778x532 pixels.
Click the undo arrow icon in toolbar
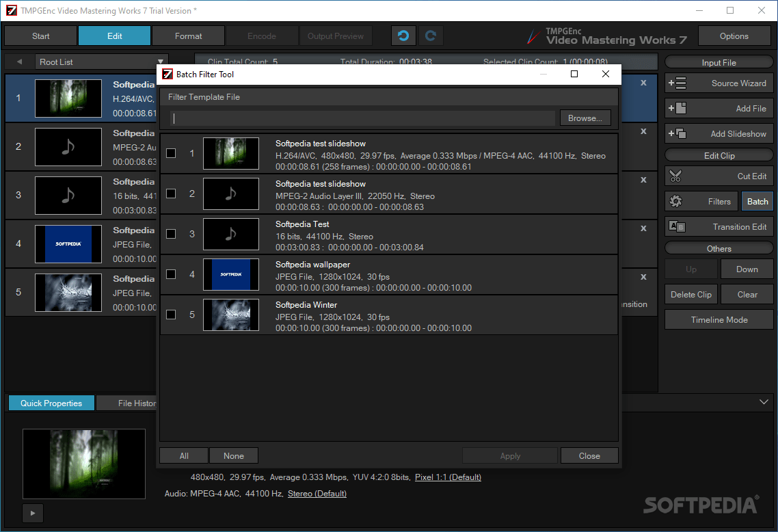[x=403, y=36]
